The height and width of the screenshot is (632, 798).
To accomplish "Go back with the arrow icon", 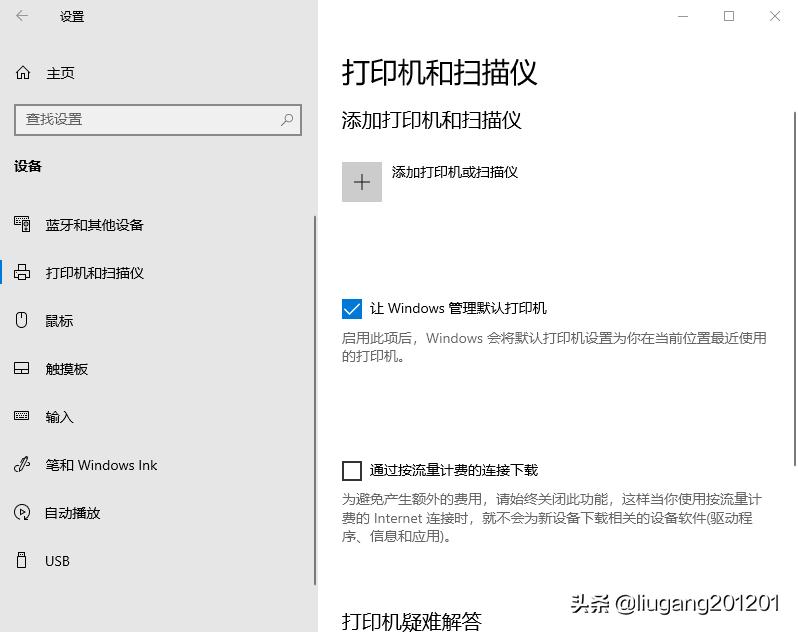I will tap(22, 16).
